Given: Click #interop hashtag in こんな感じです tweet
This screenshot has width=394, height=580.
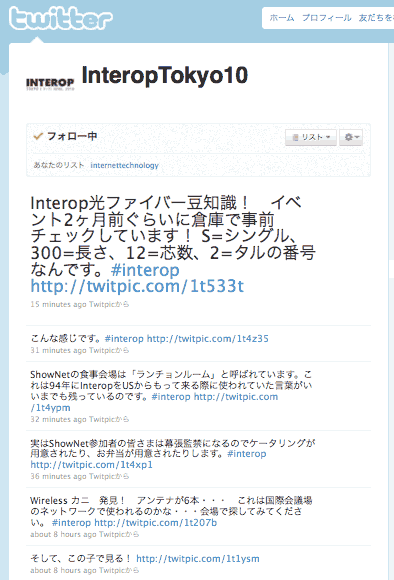Looking at the screenshot, I should tap(124, 338).
